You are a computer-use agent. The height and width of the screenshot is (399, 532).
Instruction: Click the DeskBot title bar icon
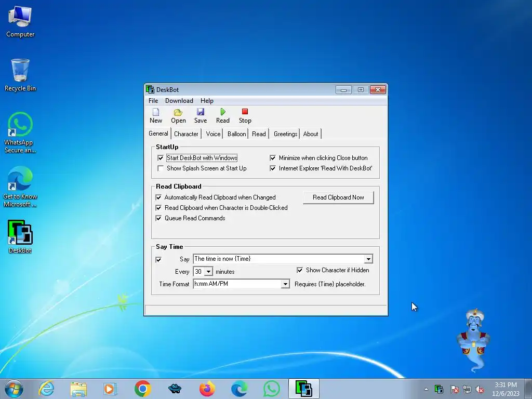pyautogui.click(x=150, y=89)
